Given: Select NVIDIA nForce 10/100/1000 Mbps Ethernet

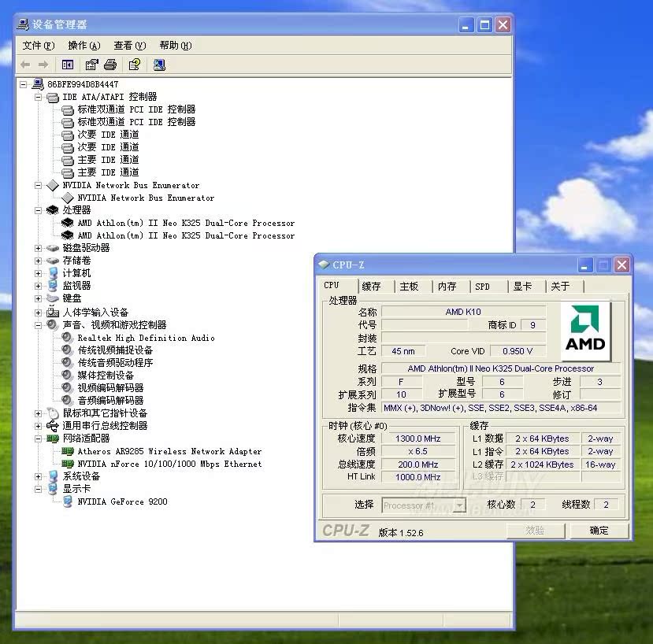Looking at the screenshot, I should tap(169, 464).
